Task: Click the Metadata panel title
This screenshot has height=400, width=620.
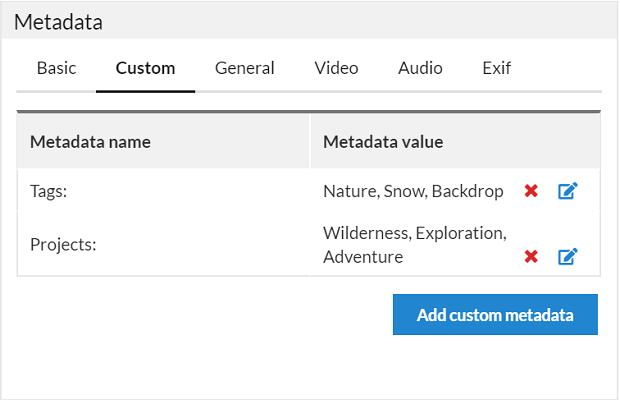Action: (59, 22)
